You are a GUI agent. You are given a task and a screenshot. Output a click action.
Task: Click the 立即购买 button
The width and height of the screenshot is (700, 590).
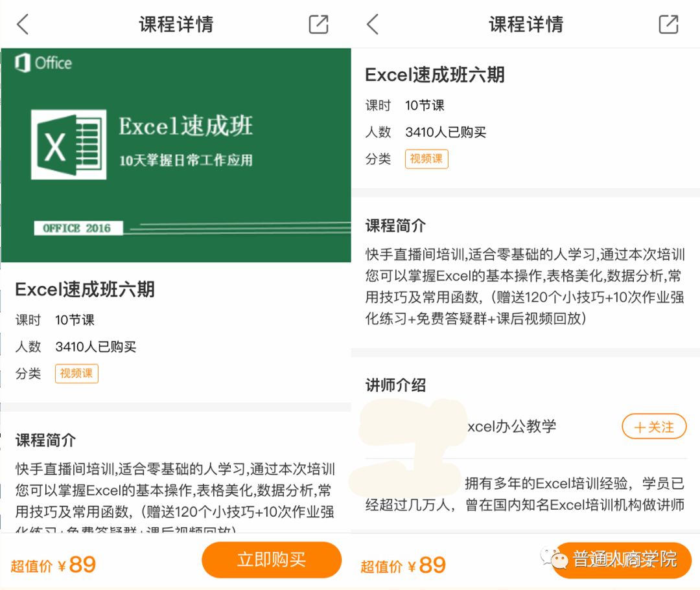point(272,560)
